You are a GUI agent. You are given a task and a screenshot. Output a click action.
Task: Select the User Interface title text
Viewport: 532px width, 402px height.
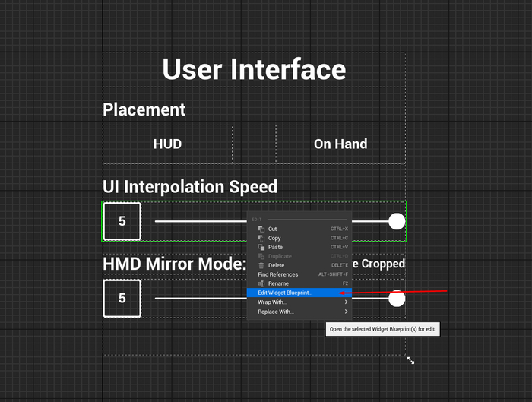tap(254, 69)
